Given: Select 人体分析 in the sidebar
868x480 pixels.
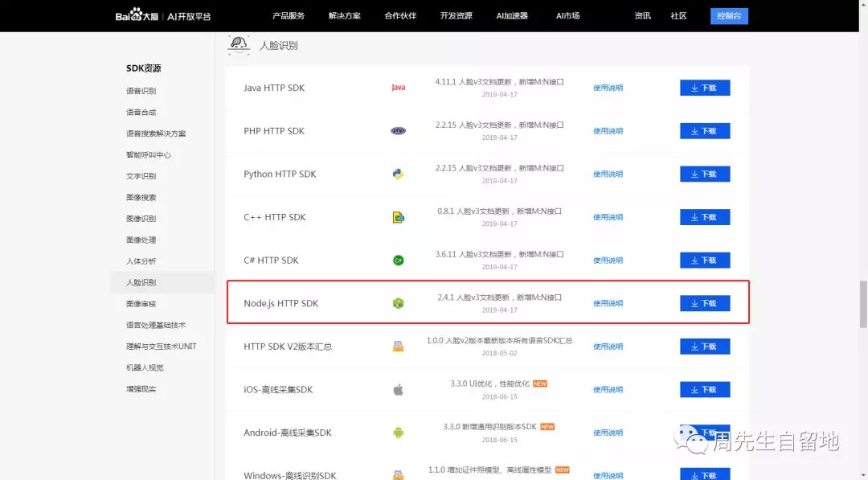Looking at the screenshot, I should (x=141, y=261).
